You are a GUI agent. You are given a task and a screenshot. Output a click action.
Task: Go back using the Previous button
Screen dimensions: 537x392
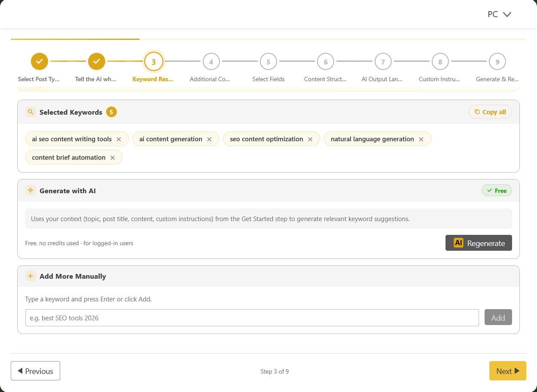[35, 371]
